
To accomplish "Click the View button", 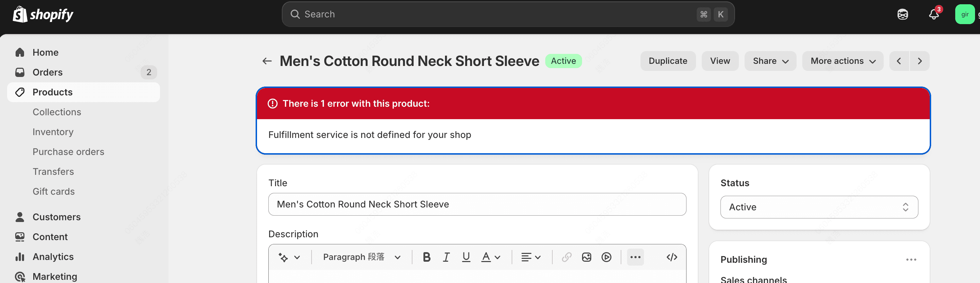I will 720,61.
